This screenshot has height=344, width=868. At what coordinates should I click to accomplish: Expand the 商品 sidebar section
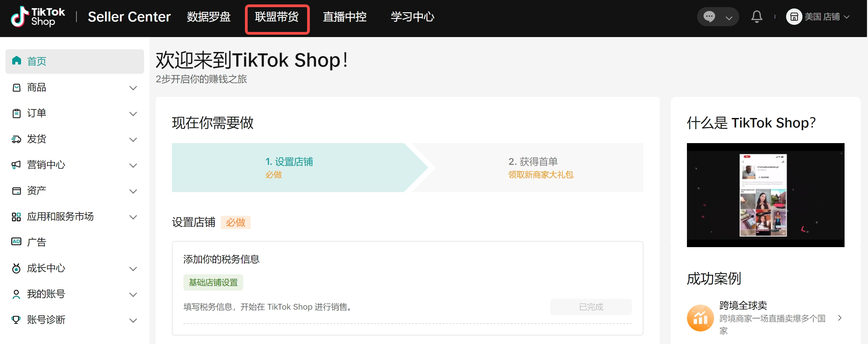point(133,88)
